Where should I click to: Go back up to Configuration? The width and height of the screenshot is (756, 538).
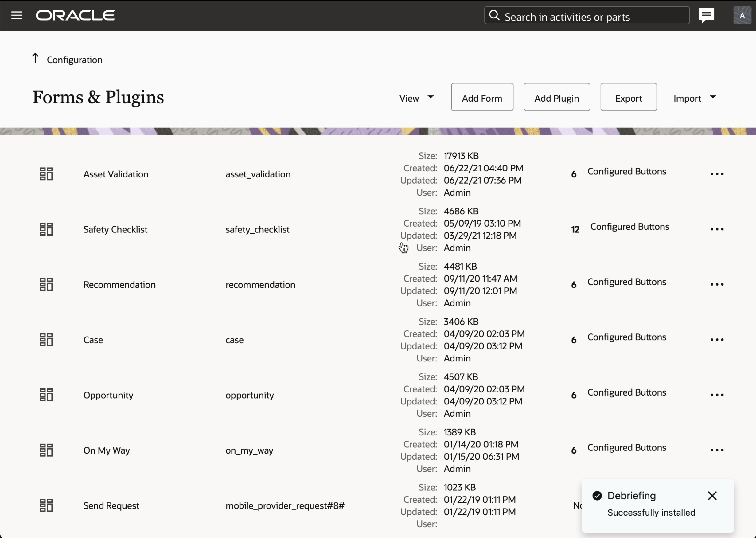pos(68,60)
